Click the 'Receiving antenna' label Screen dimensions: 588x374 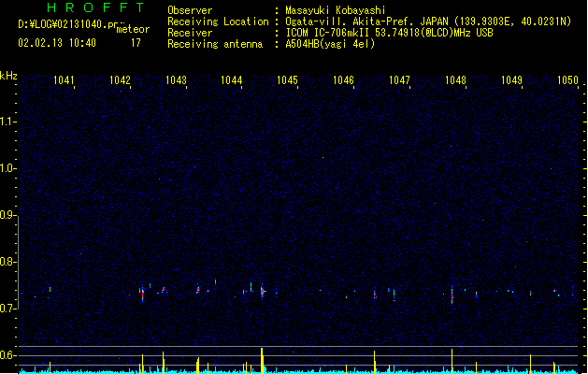pyautogui.click(x=215, y=44)
